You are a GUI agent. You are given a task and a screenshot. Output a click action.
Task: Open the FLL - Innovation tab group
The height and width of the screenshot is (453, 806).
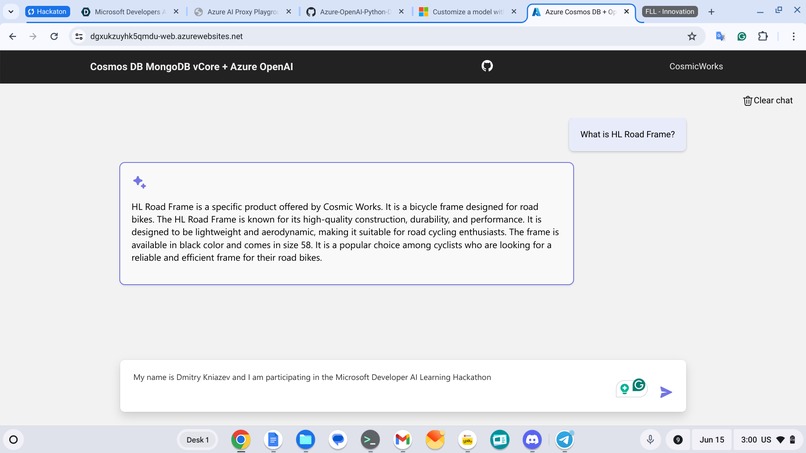coord(670,11)
